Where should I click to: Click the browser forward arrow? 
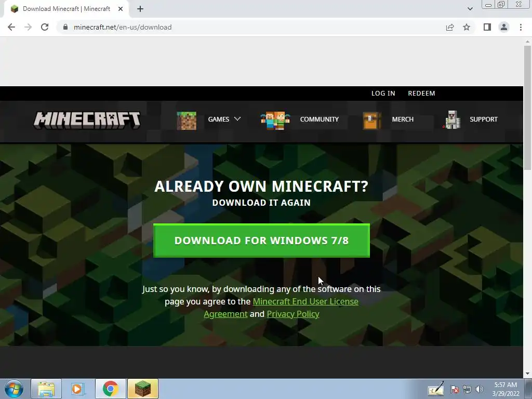tap(28, 27)
